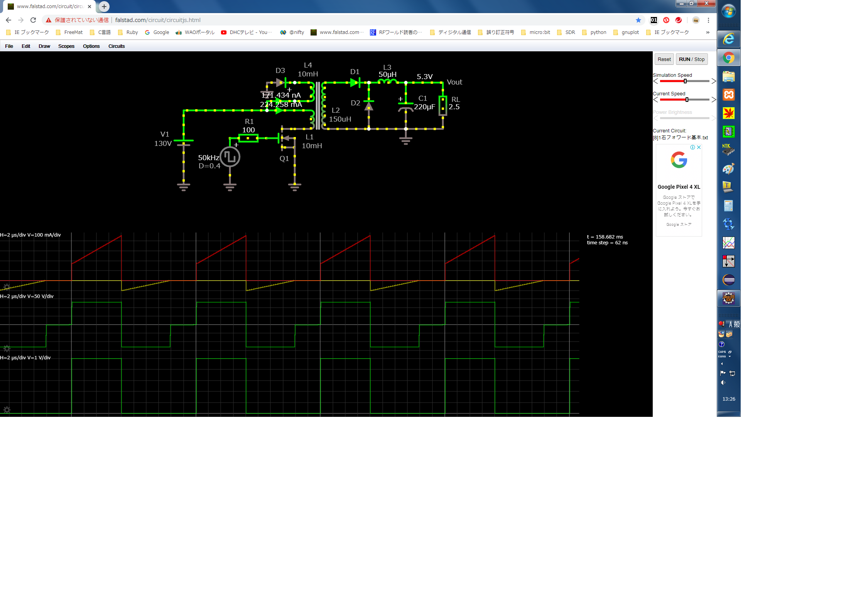Select diode D2 in the circuit
The width and height of the screenshot is (868, 589).
click(369, 105)
